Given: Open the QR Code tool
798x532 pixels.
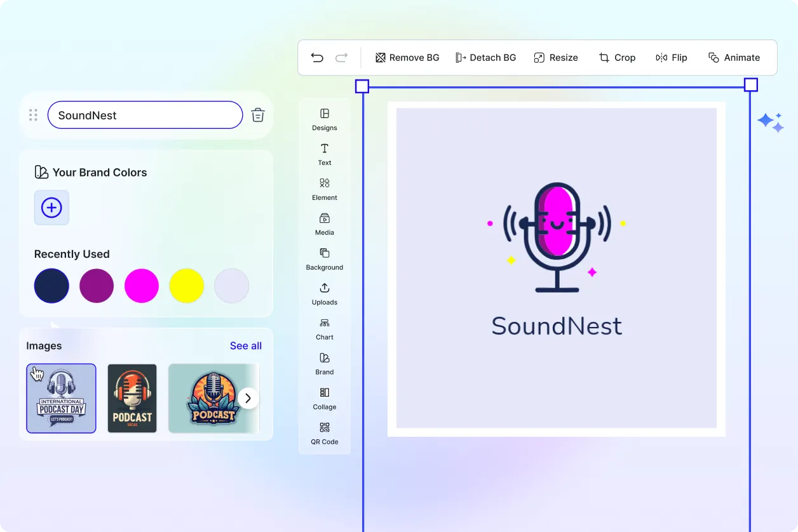Looking at the screenshot, I should 325,433.
